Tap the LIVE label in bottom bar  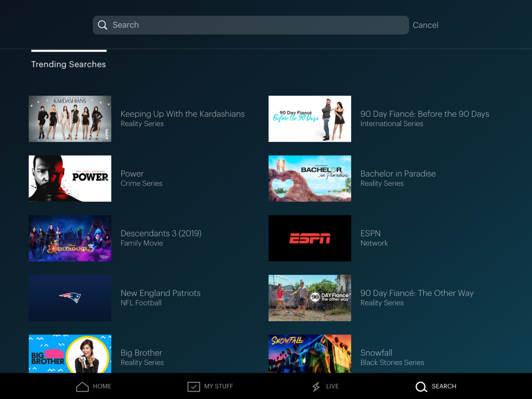coord(332,386)
